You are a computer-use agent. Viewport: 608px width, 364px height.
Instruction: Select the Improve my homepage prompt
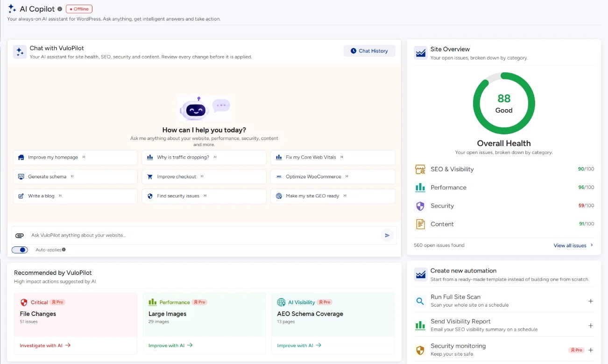pos(75,157)
